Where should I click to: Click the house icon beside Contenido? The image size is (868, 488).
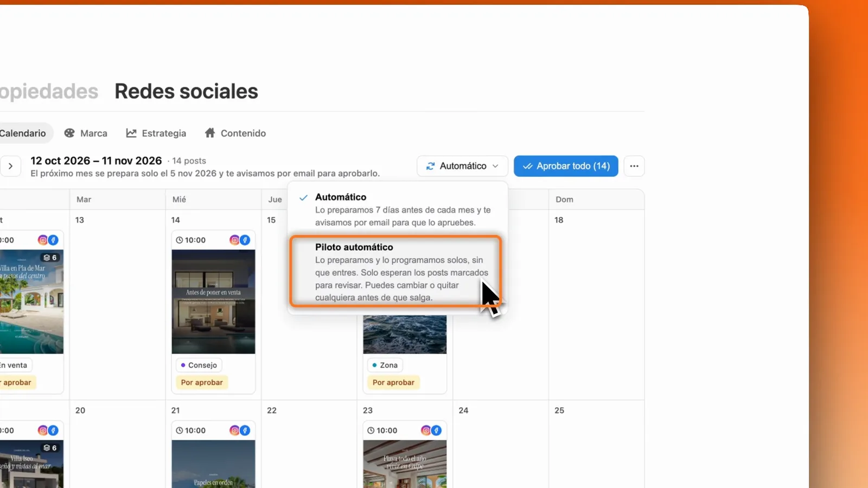point(210,133)
